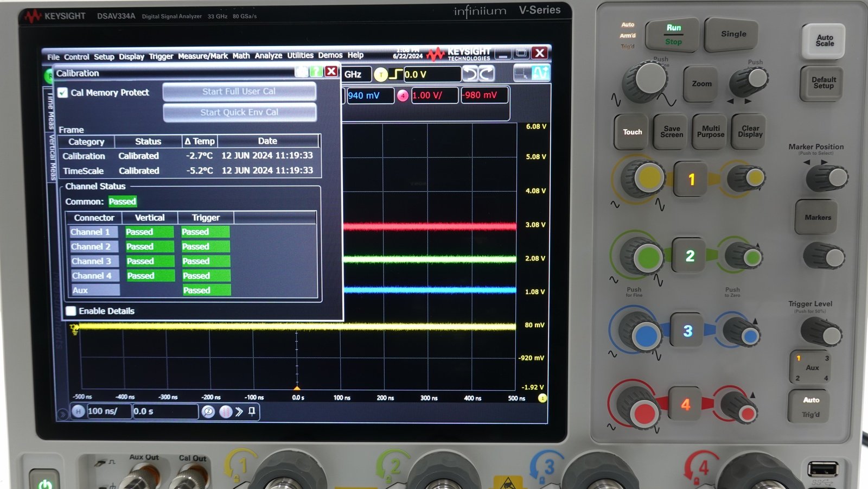Open the Utilities menu
The width and height of the screenshot is (868, 489).
point(301,55)
